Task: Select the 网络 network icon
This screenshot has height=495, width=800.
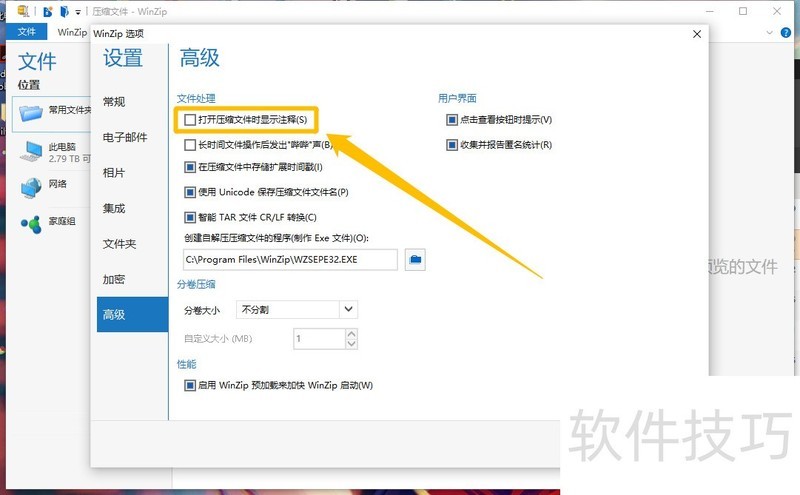Action: 31,188
